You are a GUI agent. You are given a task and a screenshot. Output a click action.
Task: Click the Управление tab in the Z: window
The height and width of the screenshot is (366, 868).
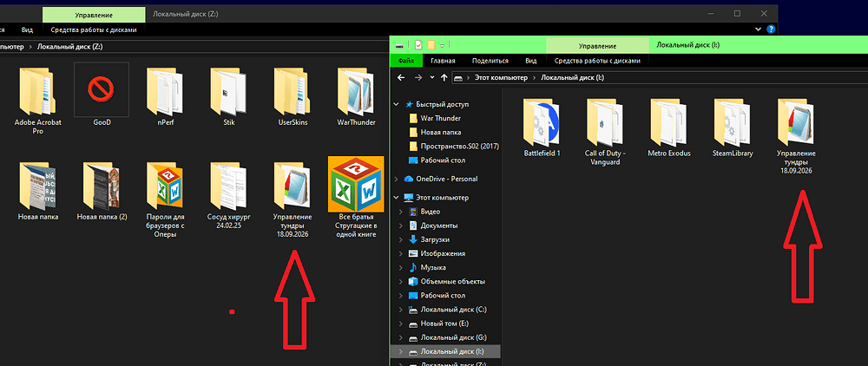[94, 15]
